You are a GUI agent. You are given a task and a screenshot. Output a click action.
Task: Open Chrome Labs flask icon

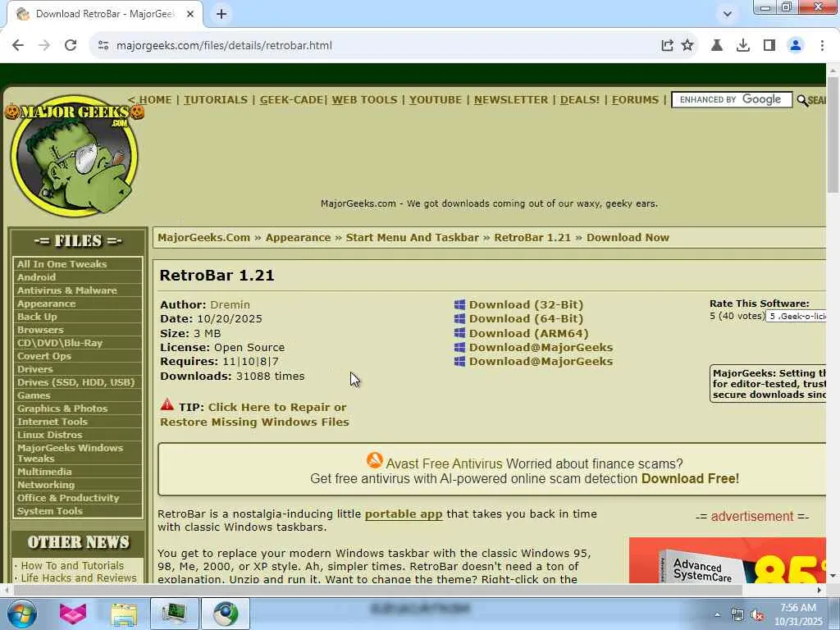tap(717, 46)
